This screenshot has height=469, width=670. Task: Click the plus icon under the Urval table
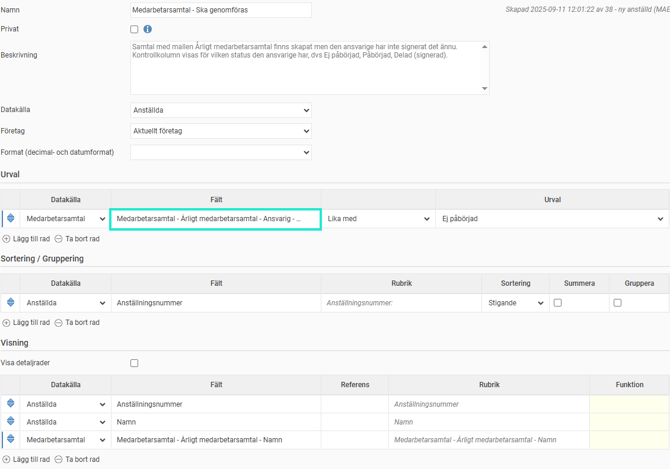(6, 239)
